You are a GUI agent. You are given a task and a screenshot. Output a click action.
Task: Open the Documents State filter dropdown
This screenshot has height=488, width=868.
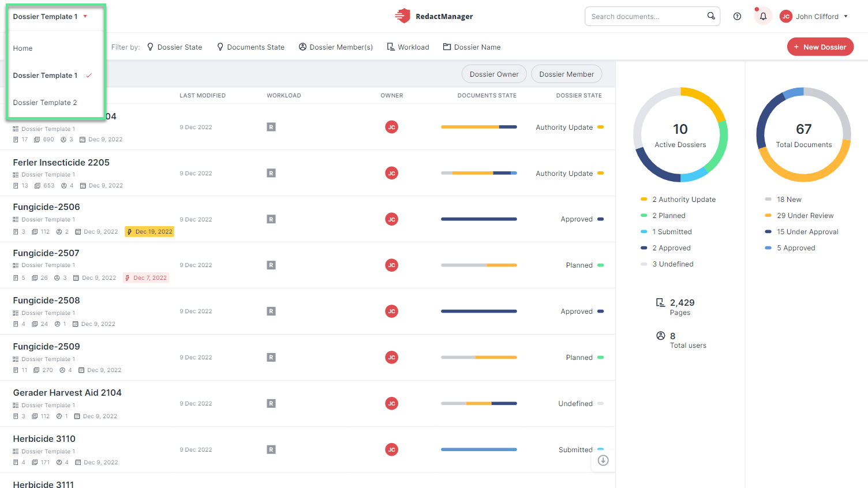[250, 47]
